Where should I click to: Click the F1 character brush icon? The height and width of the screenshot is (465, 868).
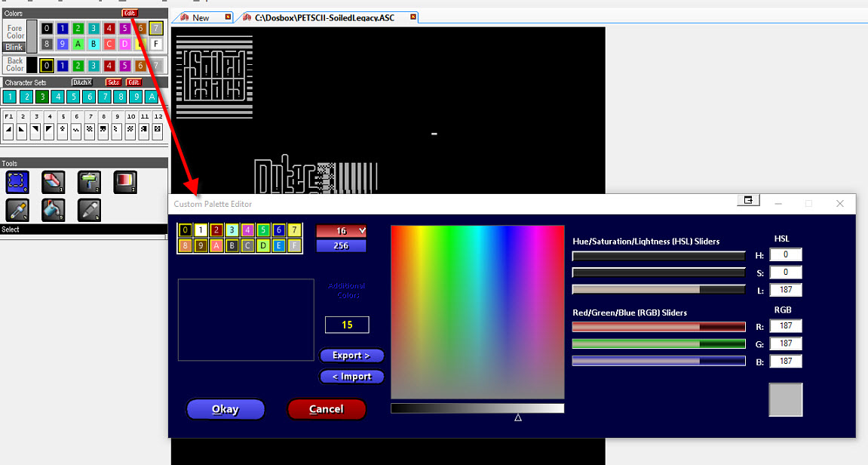(8, 128)
